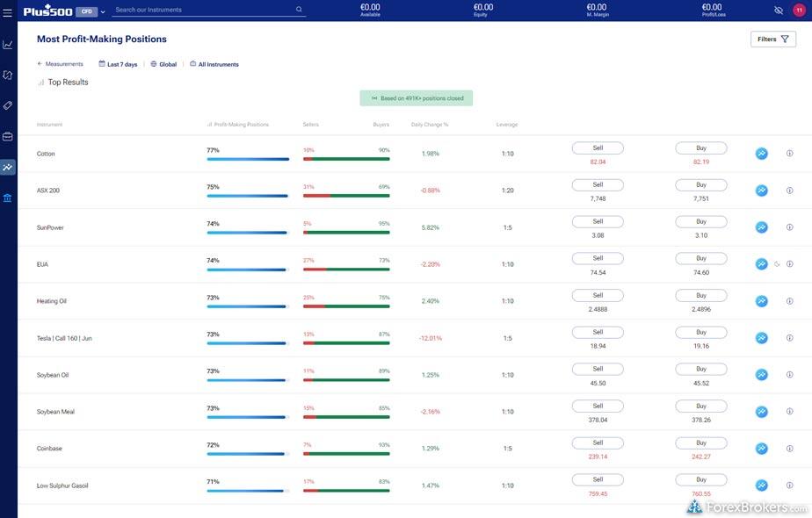This screenshot has height=518, width=812.
Task: Click the blue insights icon for Coinbase
Action: (x=761, y=449)
